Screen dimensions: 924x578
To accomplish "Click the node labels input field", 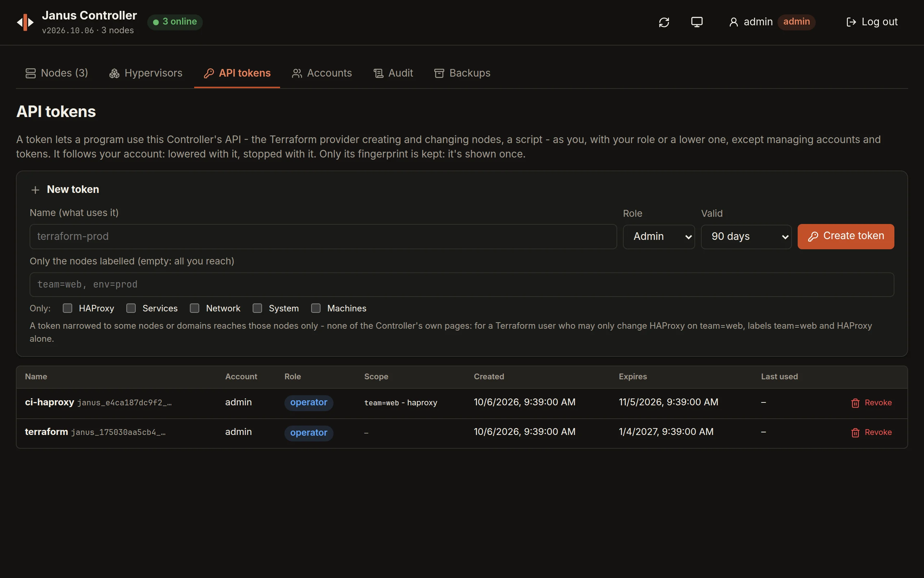I will (x=462, y=284).
